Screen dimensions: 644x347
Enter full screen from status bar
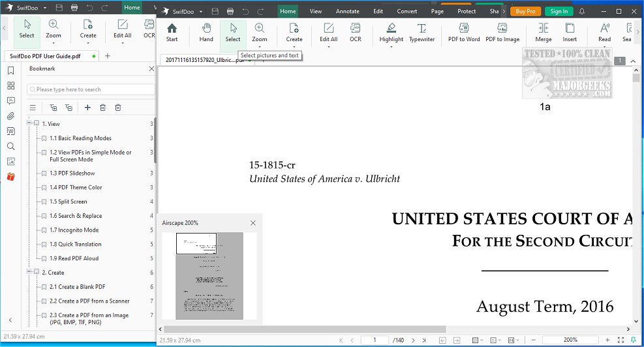click(x=621, y=340)
